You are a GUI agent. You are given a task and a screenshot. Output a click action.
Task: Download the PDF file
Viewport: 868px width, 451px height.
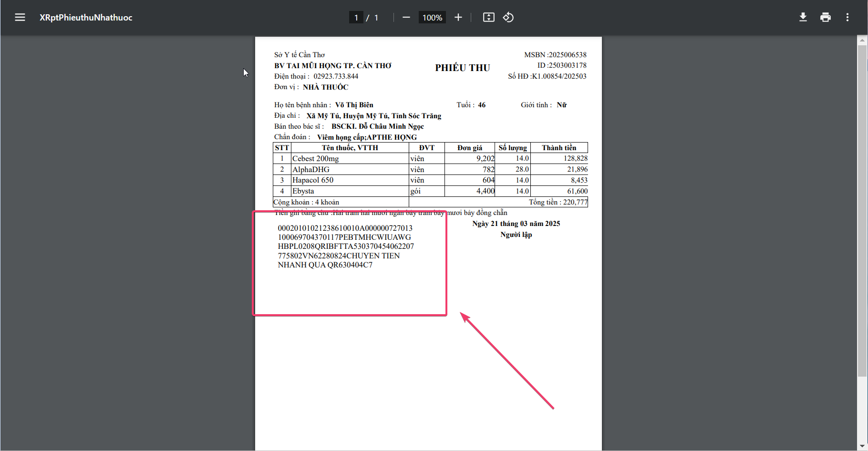(803, 18)
